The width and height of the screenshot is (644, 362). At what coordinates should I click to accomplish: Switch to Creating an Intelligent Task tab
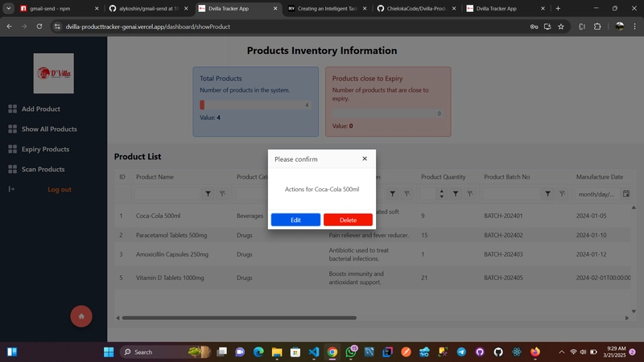pyautogui.click(x=328, y=8)
